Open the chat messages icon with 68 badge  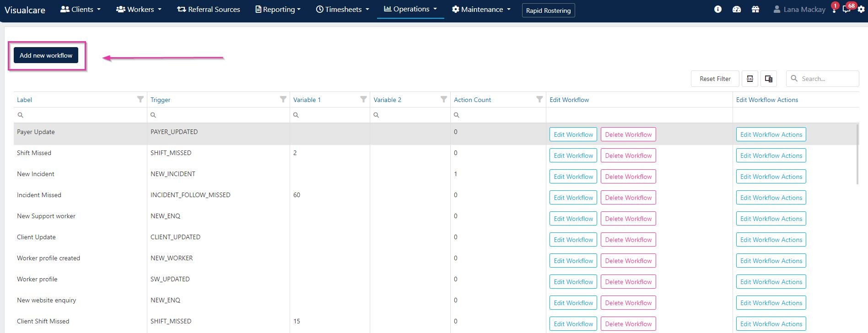pos(847,9)
